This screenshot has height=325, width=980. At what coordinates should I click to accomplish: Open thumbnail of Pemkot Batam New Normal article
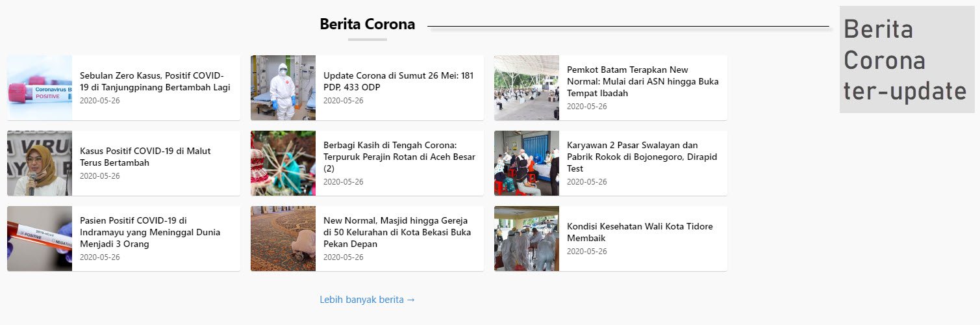point(527,88)
